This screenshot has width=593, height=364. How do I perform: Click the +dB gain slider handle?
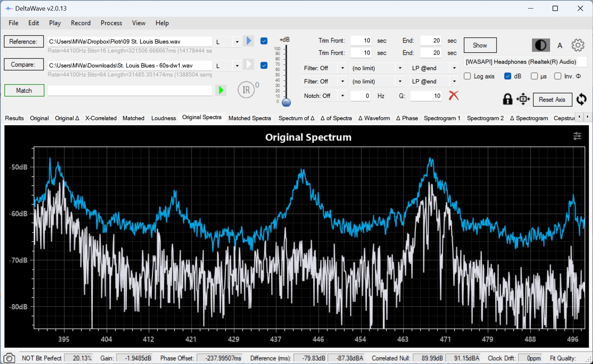click(286, 103)
